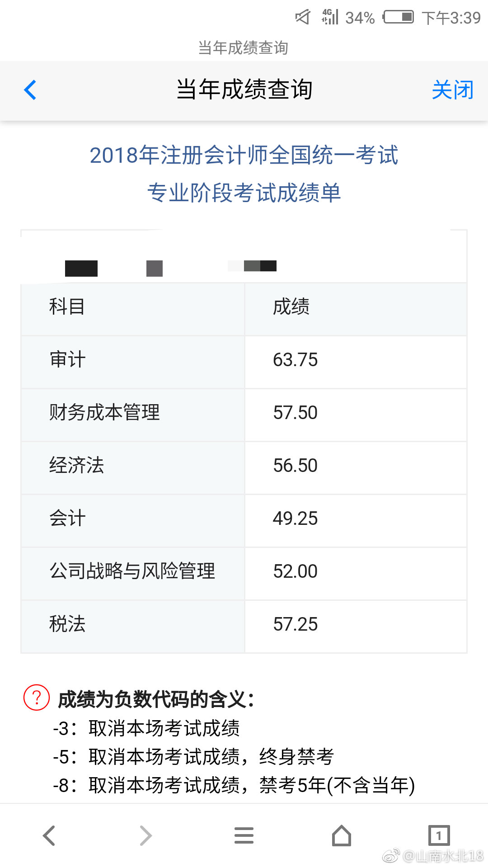Tap the 4G signal strength icon
The height and width of the screenshot is (868, 488).
[330, 17]
